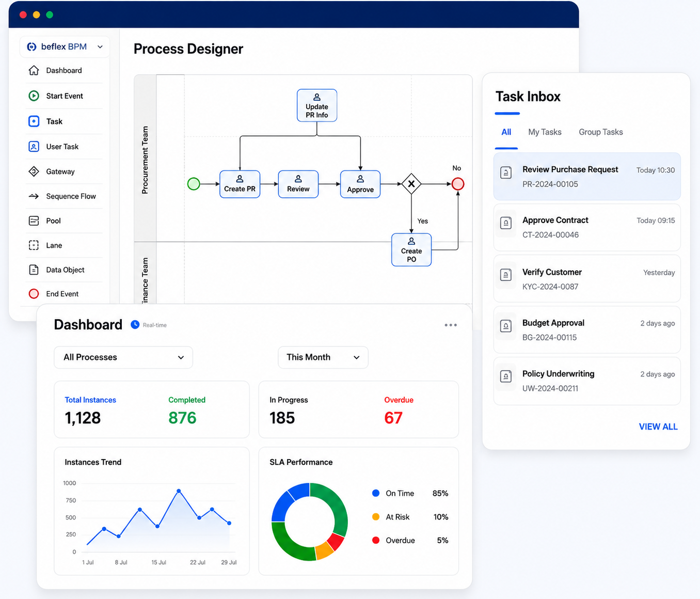The image size is (700, 599).
Task: Open the Dashboard three-dots menu
Action: tap(451, 325)
